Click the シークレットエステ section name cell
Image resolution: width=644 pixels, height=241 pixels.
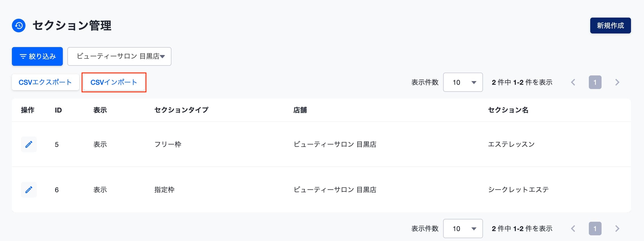tap(518, 190)
